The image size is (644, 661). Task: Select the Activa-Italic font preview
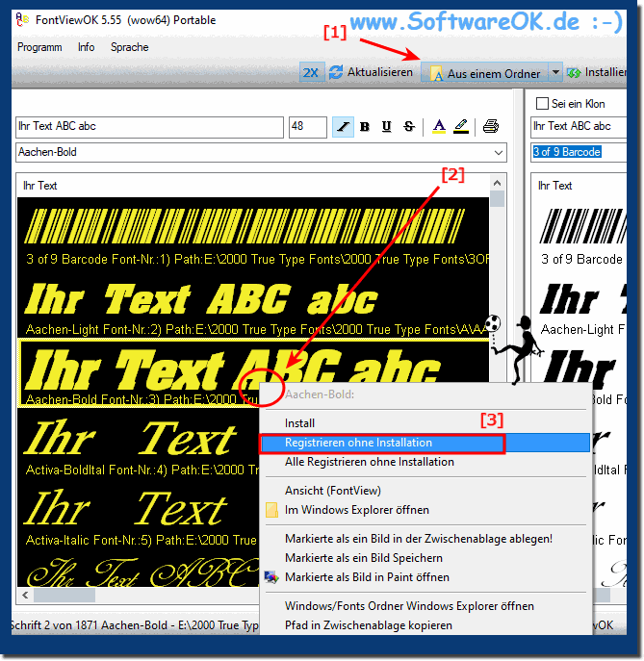(139, 515)
